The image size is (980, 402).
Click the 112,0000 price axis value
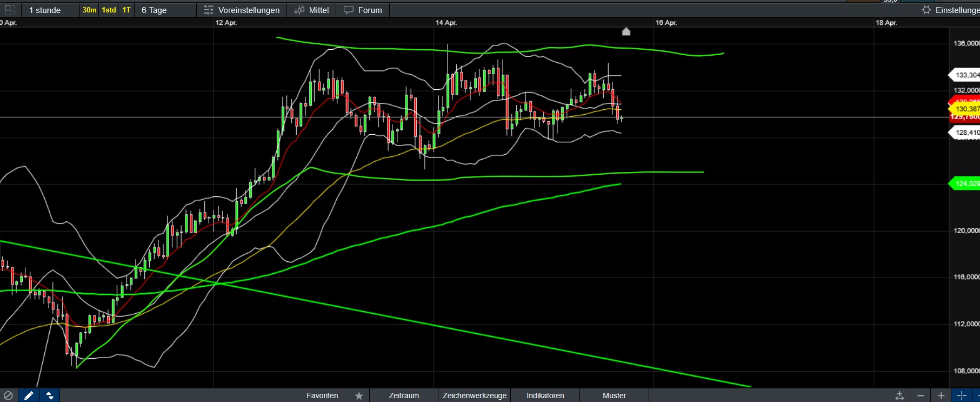(x=966, y=324)
